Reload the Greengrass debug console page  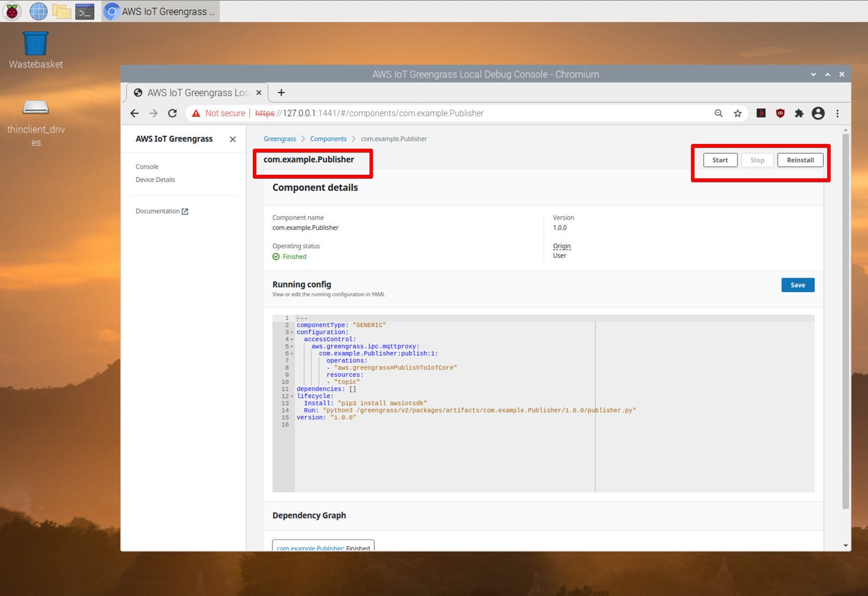[172, 113]
